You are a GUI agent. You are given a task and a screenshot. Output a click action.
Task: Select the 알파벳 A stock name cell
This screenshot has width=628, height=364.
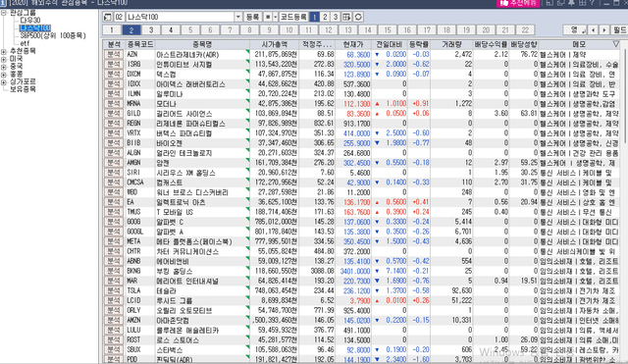[202, 232]
